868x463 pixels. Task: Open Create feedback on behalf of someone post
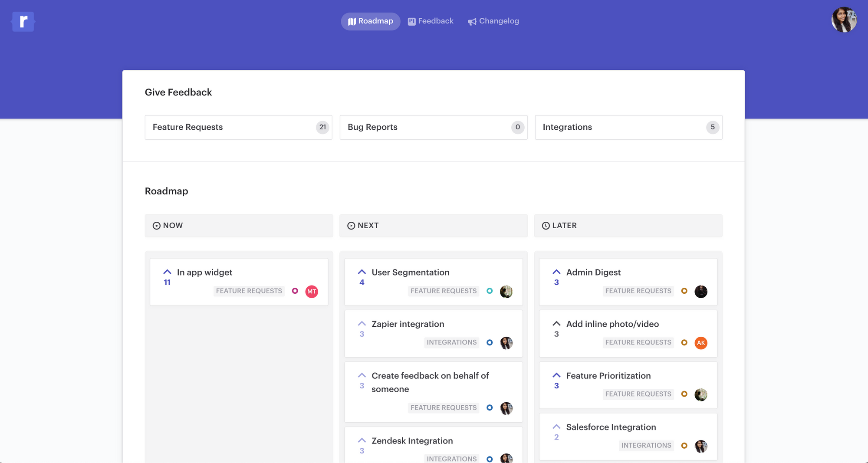[x=430, y=382]
